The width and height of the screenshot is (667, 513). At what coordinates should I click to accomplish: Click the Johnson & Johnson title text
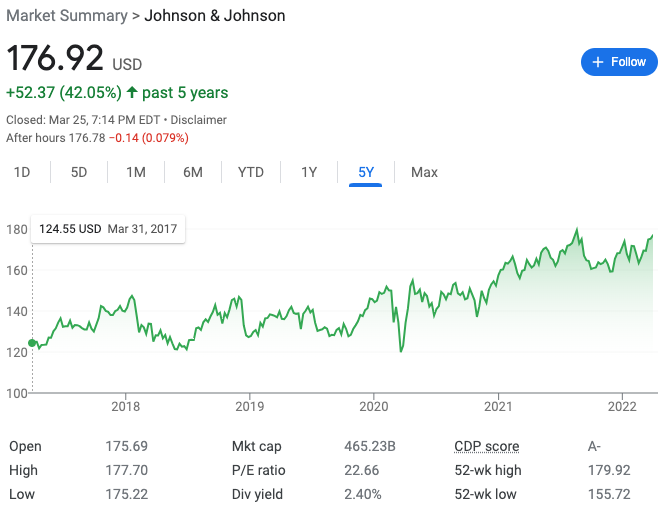215,16
